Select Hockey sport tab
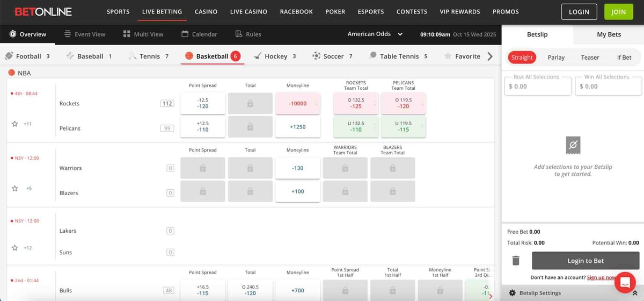Screen dimensions: 644x301 [x=274, y=56]
